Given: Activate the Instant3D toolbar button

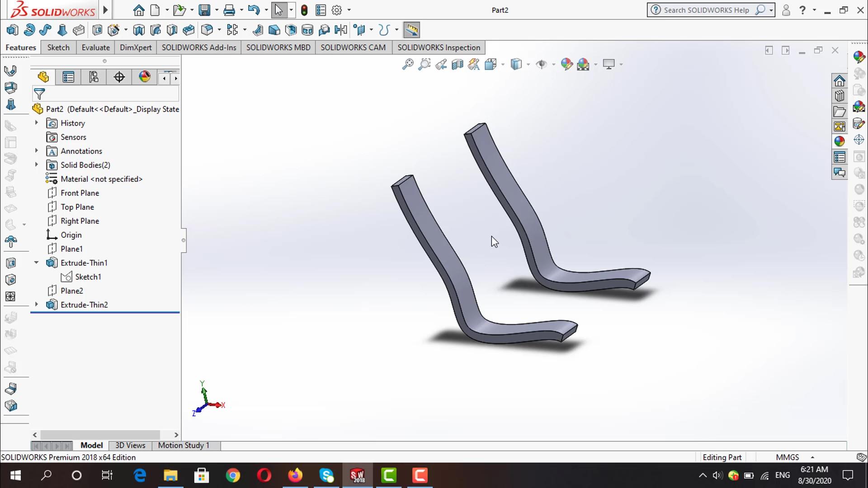Looking at the screenshot, I should coord(411,30).
